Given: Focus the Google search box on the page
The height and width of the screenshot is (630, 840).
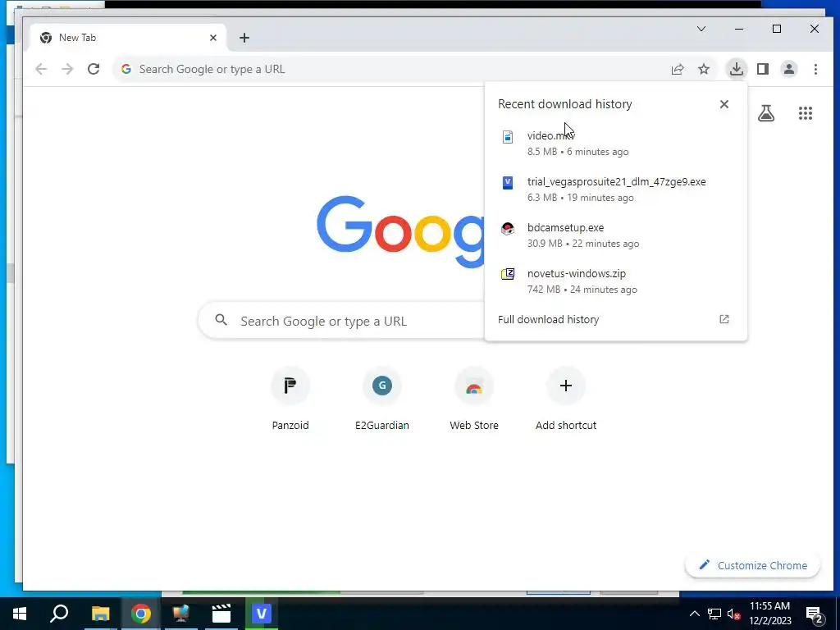Looking at the screenshot, I should (x=343, y=321).
